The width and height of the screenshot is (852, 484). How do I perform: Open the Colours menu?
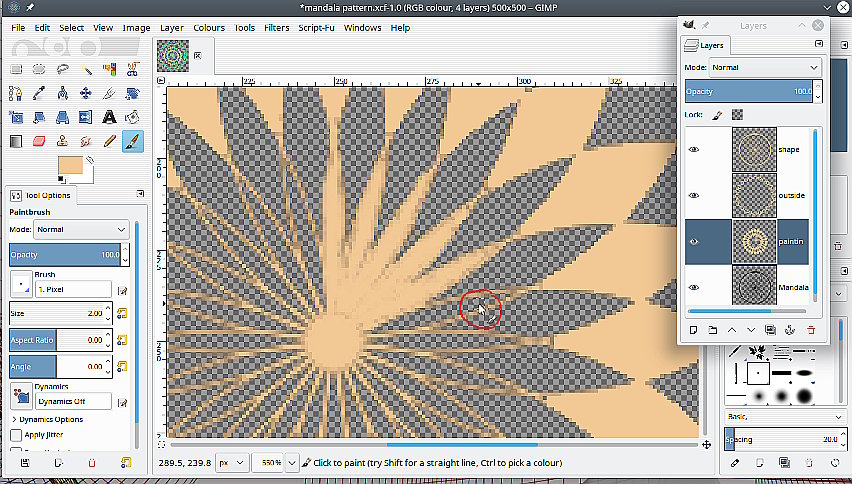click(209, 28)
